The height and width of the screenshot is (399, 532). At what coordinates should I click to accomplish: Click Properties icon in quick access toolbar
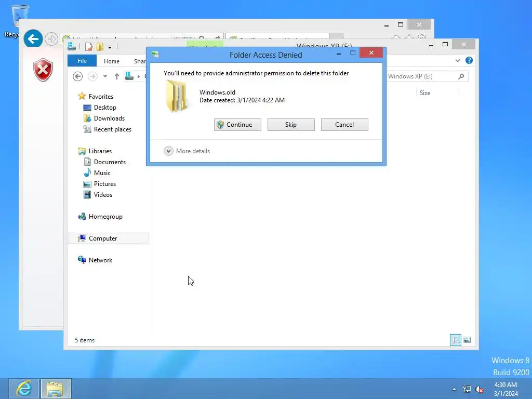pos(88,47)
